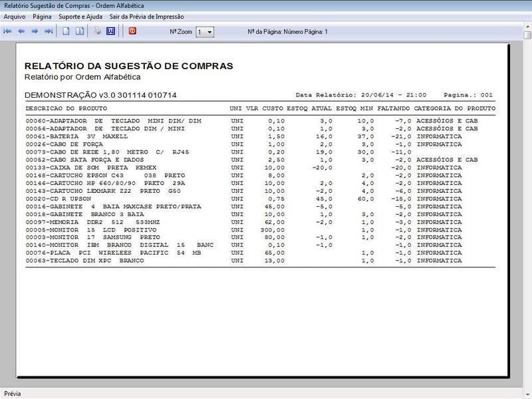Image resolution: width=532 pixels, height=399 pixels.
Task: Open the Página menu
Action: [42, 17]
